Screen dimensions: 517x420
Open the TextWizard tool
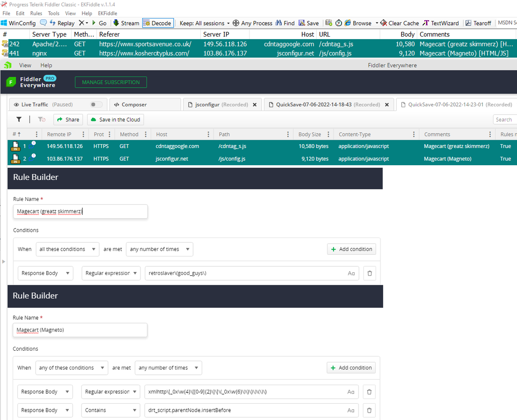(441, 23)
